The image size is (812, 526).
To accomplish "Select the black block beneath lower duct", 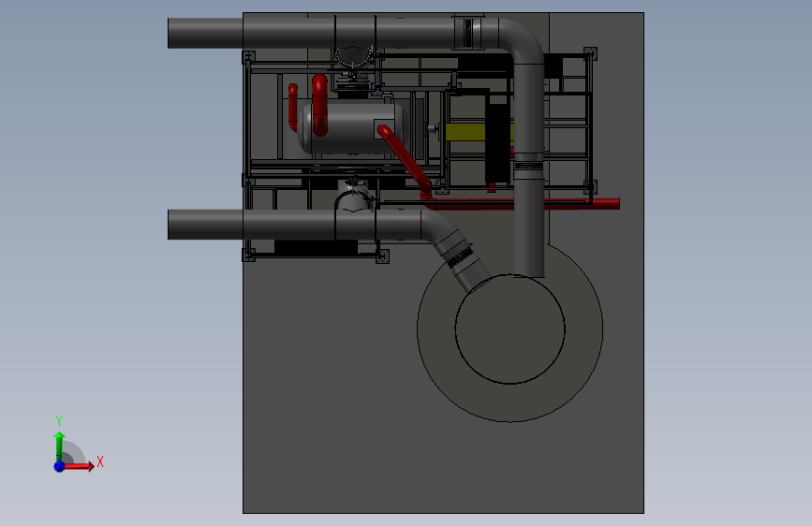I will tap(316, 247).
